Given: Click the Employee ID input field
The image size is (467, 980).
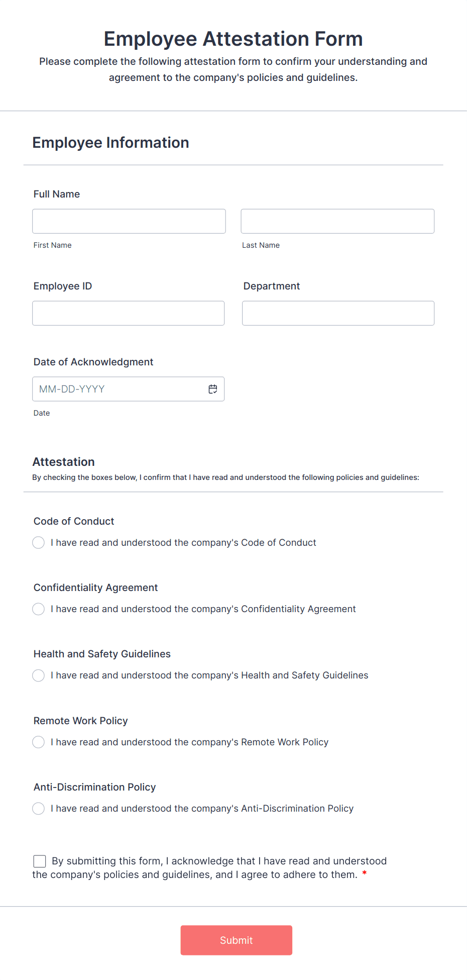Looking at the screenshot, I should coord(128,313).
